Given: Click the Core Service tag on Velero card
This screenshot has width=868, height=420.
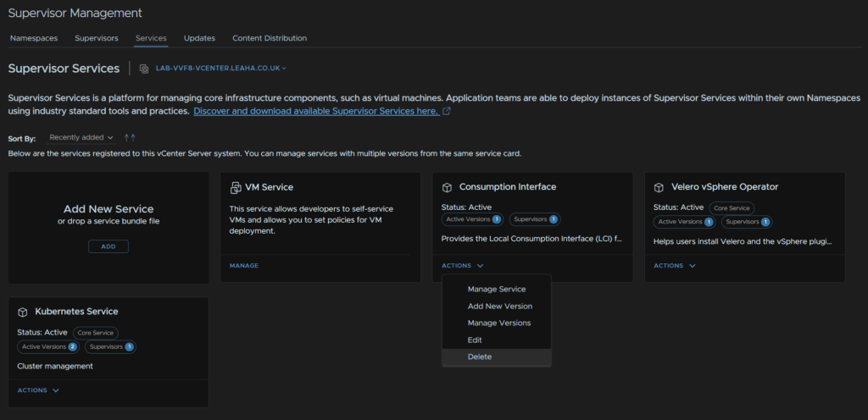Looking at the screenshot, I should [732, 208].
